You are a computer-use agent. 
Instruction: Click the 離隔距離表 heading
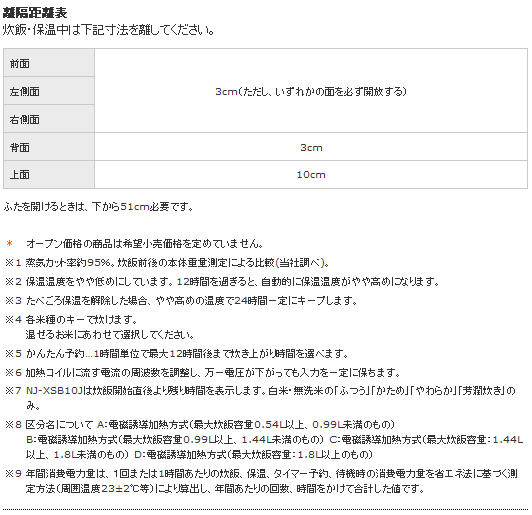35,13
